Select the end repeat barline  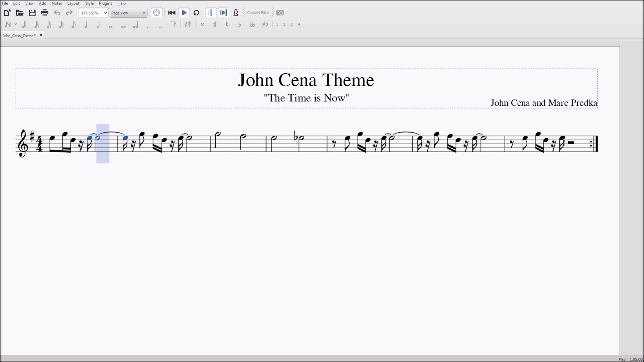pos(594,144)
